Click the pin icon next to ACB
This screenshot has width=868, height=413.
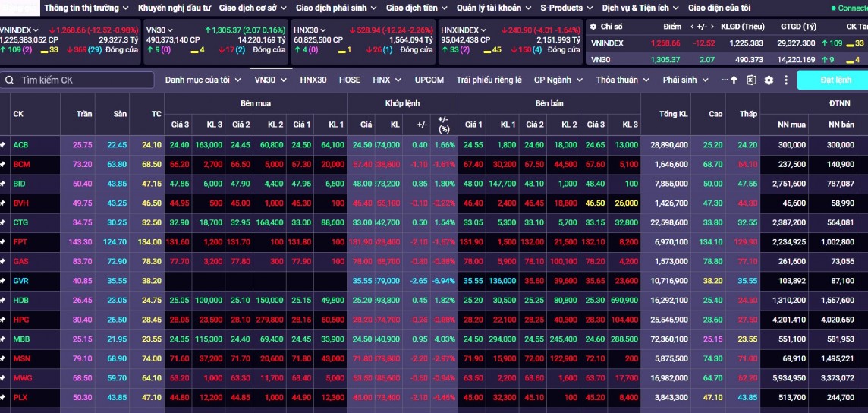coord(3,144)
